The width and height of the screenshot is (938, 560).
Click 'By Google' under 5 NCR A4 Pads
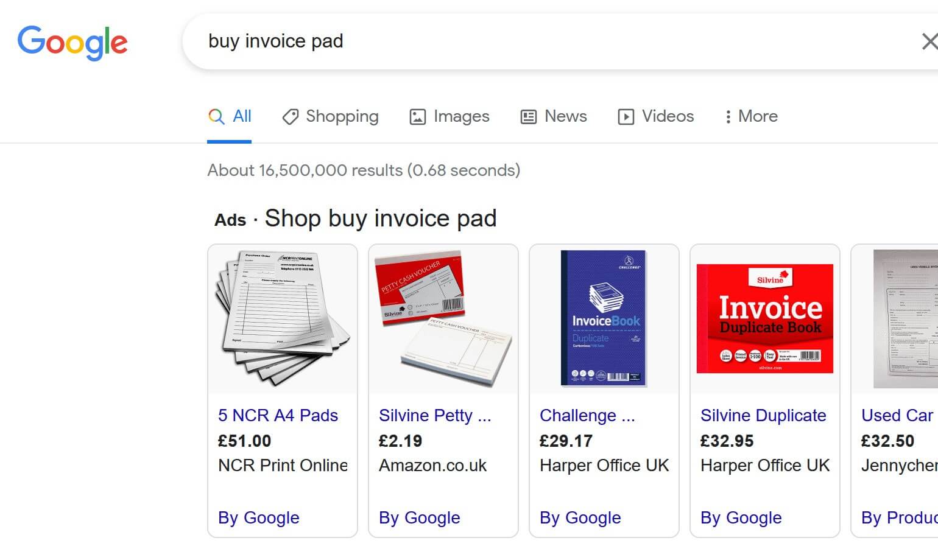(x=258, y=517)
